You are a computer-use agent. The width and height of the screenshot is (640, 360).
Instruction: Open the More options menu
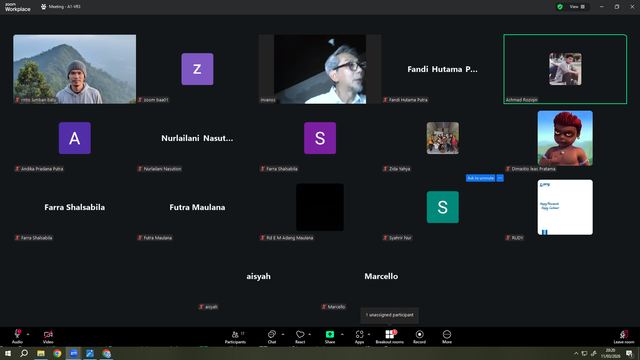(x=447, y=336)
